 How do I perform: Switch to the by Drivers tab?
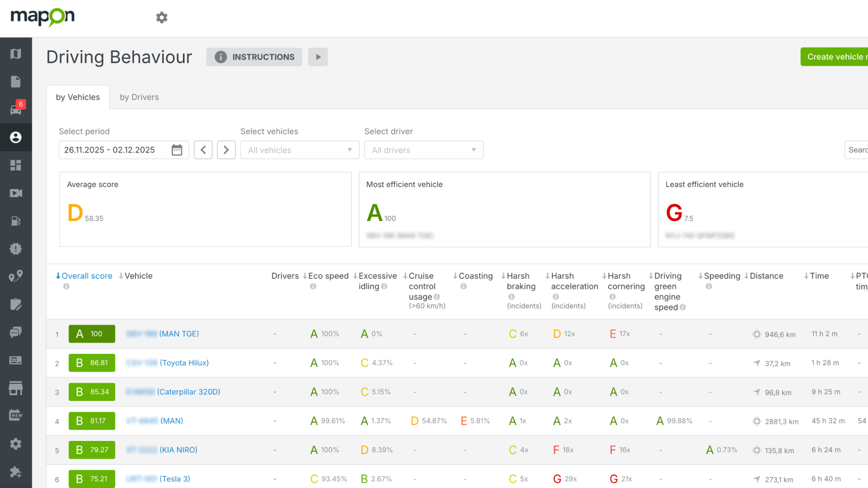click(x=139, y=97)
